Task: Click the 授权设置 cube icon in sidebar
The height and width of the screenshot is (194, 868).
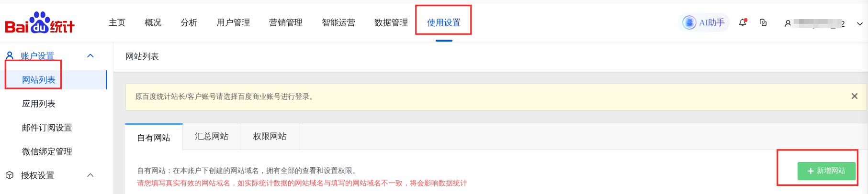Action: (10, 175)
